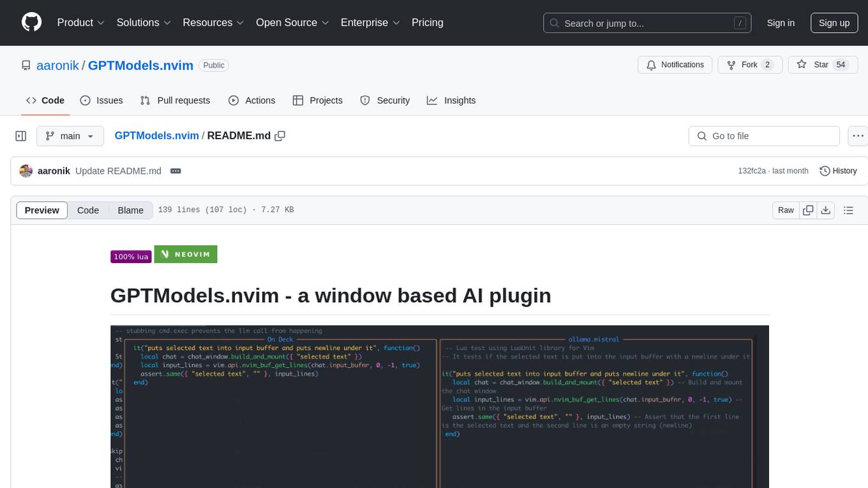The width and height of the screenshot is (868, 488).
Task: Open the Neovim badge
Action: (x=186, y=254)
